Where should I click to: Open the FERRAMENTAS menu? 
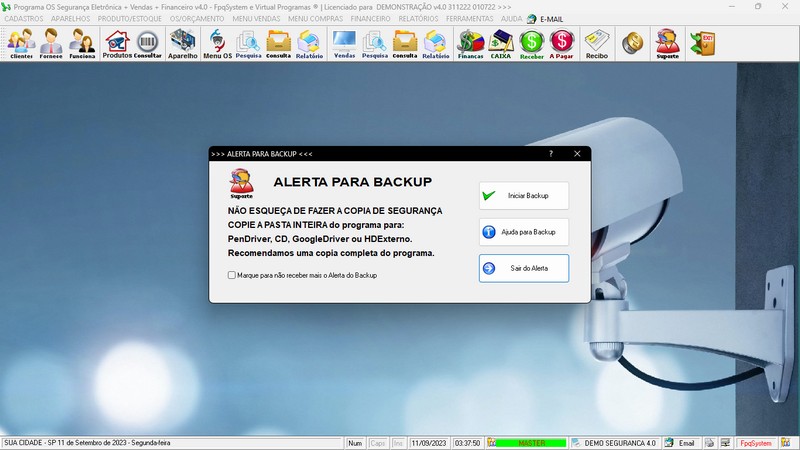pos(469,18)
